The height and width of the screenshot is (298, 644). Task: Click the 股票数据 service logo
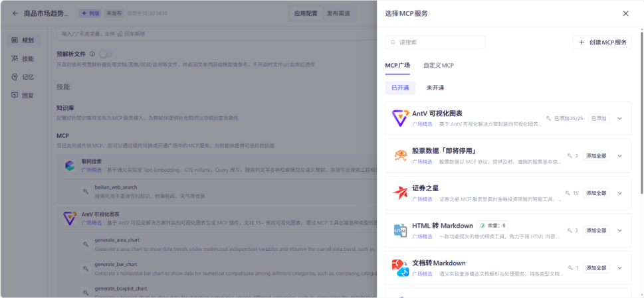click(x=401, y=155)
